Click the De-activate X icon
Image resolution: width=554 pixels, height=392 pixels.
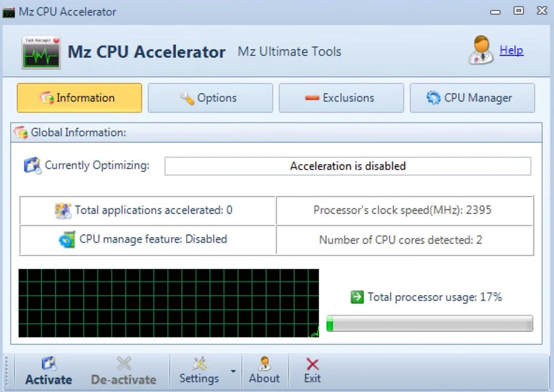click(x=124, y=364)
